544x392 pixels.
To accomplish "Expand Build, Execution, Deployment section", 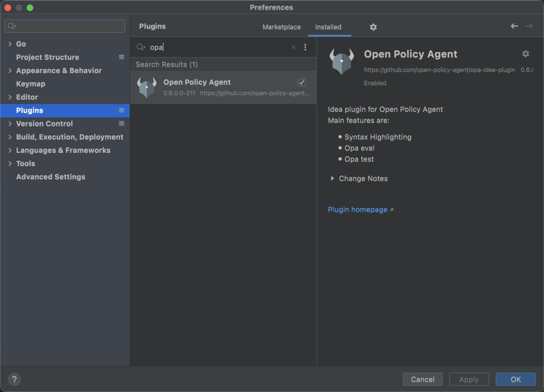I will point(10,137).
